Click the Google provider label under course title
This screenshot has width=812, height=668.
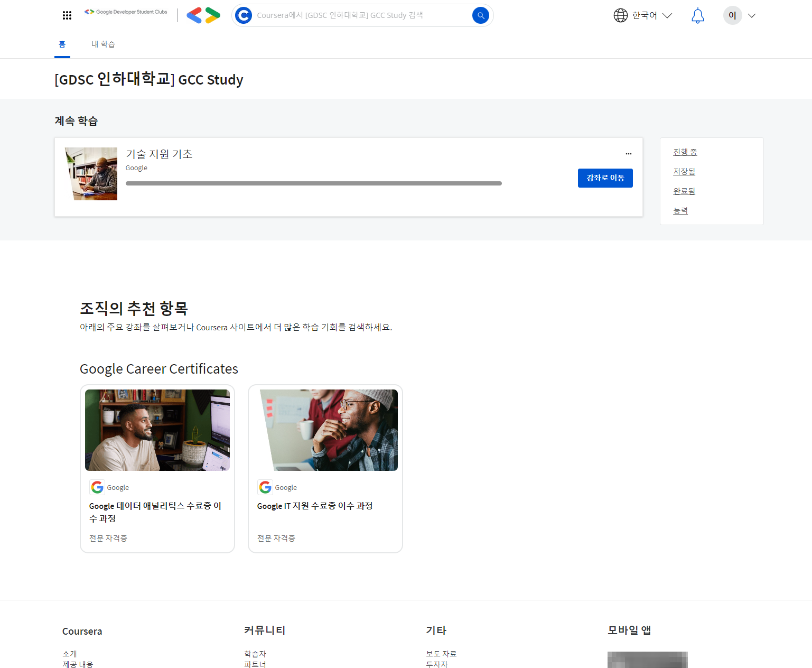(136, 168)
